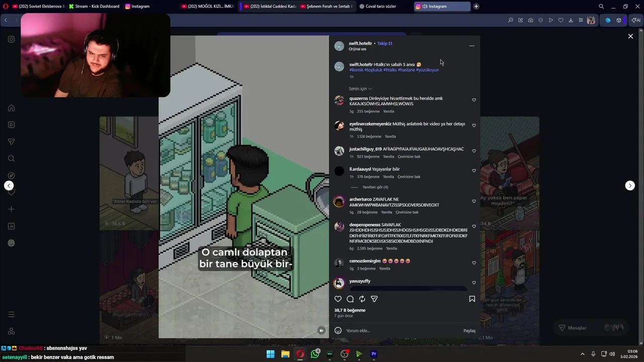The height and width of the screenshot is (362, 644).
Task: Click 'Yorum ekle...' comment input field
Action: (x=403, y=330)
